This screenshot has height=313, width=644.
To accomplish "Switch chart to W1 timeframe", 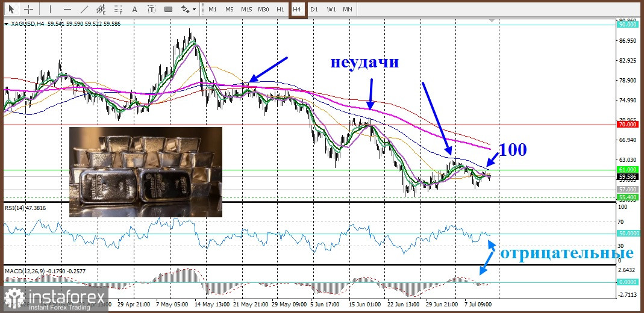I will click(x=331, y=9).
